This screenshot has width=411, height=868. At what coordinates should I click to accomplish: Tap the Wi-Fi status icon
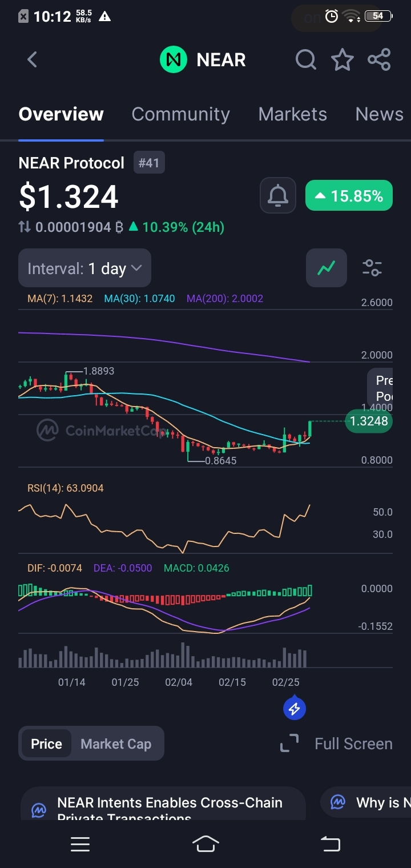[x=352, y=16]
